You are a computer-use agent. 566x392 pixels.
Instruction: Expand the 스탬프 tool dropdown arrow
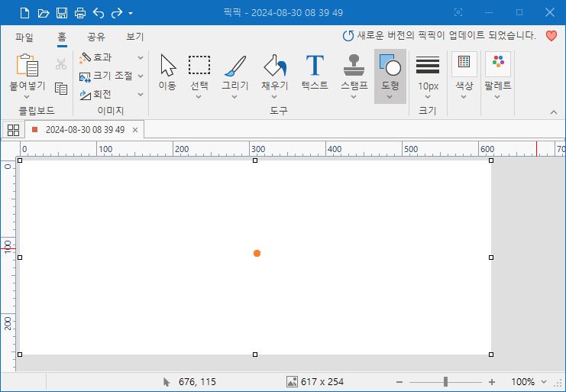coord(354,97)
